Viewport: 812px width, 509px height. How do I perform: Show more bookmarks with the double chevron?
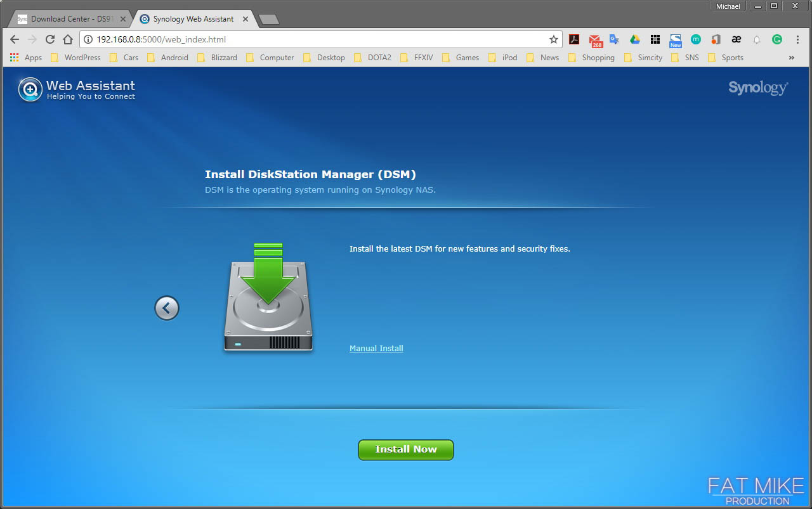coord(792,58)
